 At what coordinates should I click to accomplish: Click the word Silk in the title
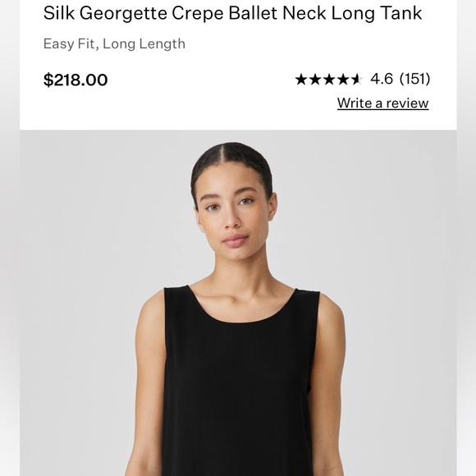[58, 13]
